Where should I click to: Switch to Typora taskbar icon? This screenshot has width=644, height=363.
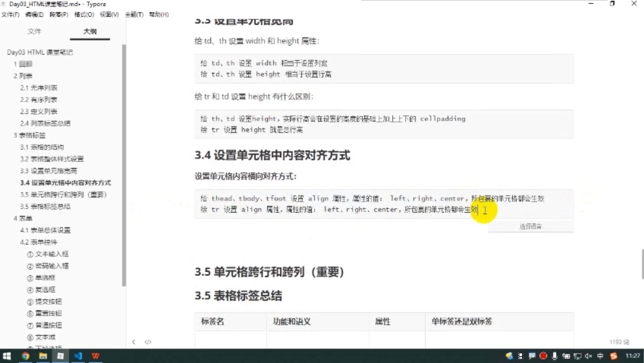point(60,356)
